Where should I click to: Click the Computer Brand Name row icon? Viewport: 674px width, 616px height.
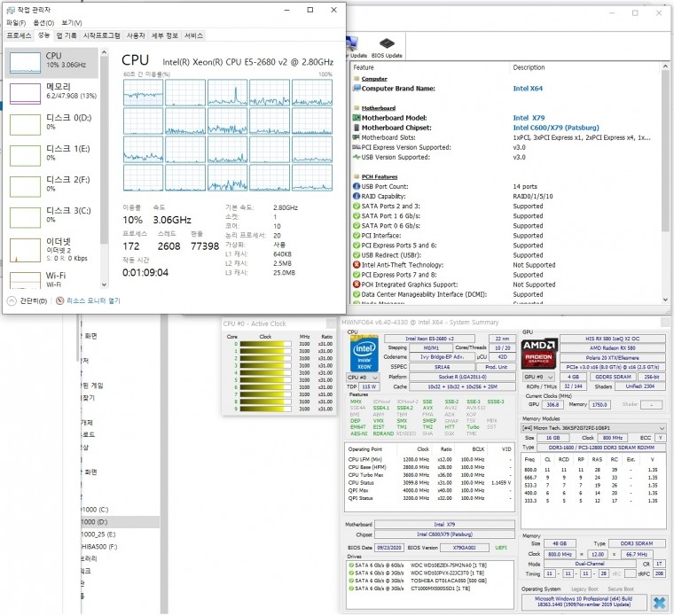357,89
